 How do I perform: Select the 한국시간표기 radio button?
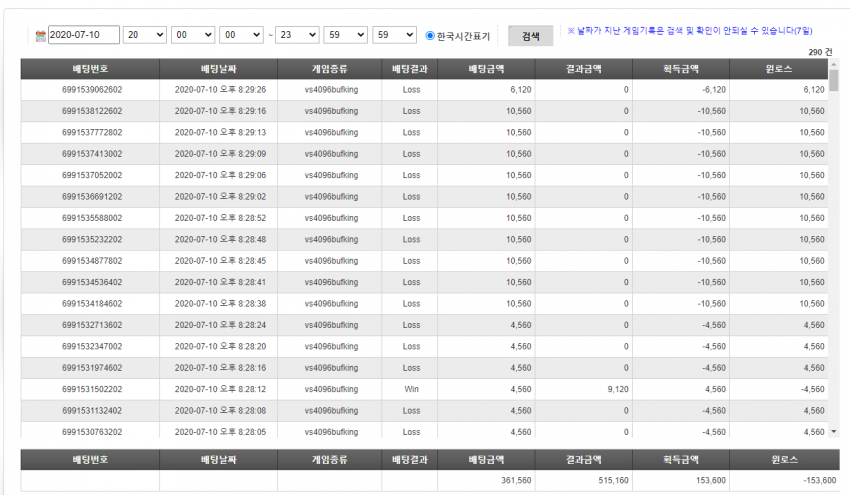430,36
